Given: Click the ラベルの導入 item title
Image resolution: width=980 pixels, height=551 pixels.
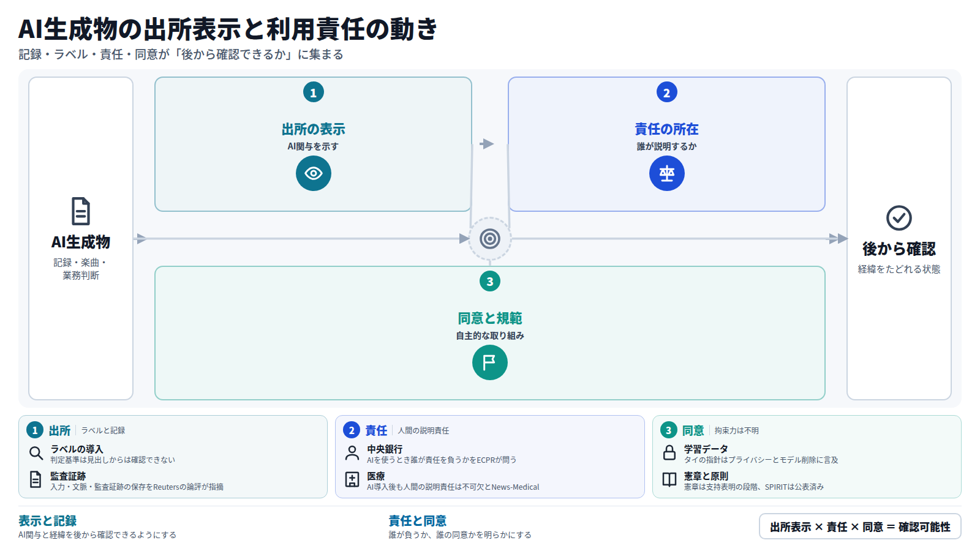Looking at the screenshot, I should coord(77,449).
